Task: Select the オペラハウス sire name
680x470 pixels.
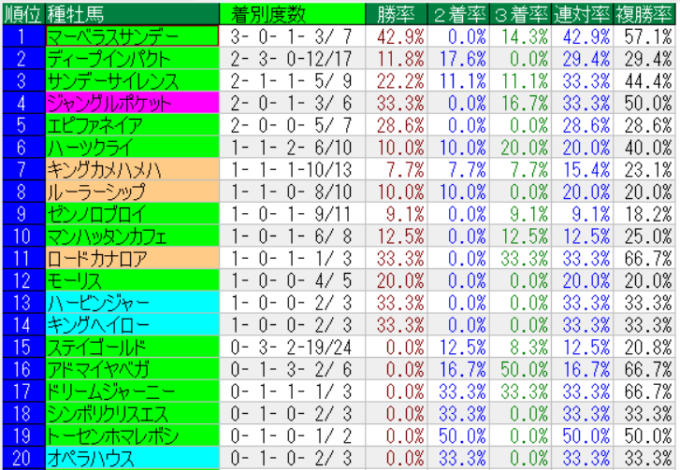Action: point(130,458)
